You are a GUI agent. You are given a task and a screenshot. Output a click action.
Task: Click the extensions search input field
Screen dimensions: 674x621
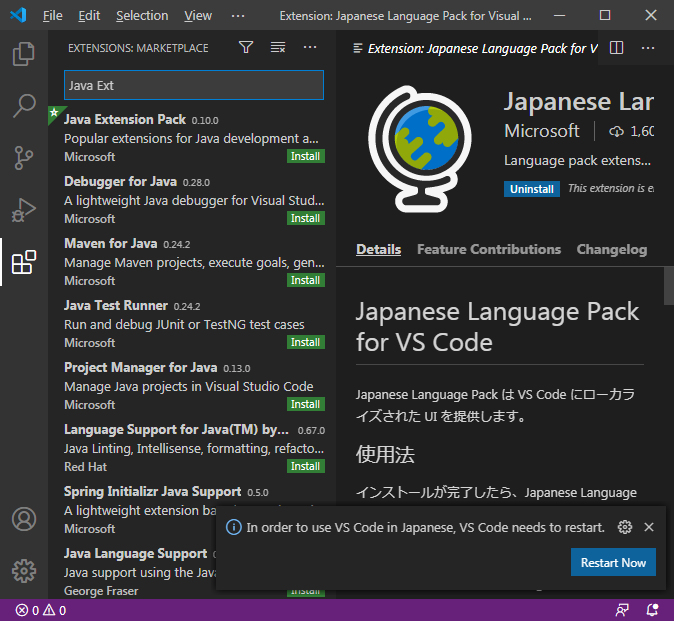(194, 85)
